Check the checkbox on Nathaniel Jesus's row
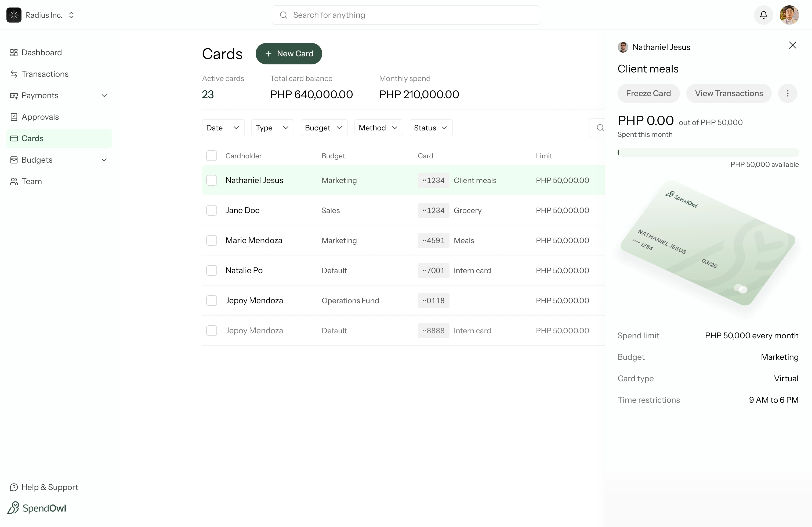The width and height of the screenshot is (812, 527). (212, 180)
